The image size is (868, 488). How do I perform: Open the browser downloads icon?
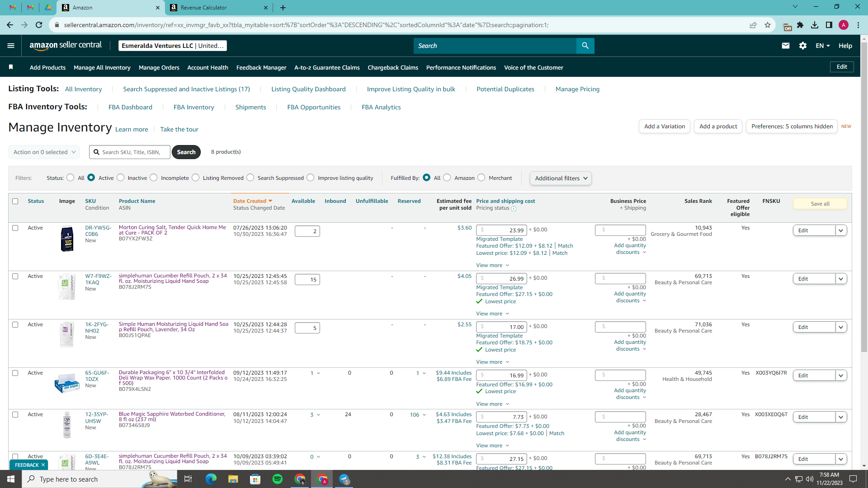[815, 25]
